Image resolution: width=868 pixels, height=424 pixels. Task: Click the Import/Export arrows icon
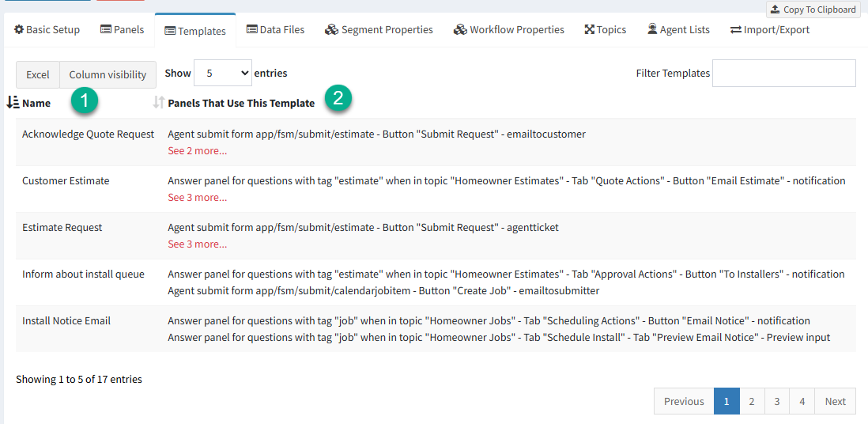(736, 29)
